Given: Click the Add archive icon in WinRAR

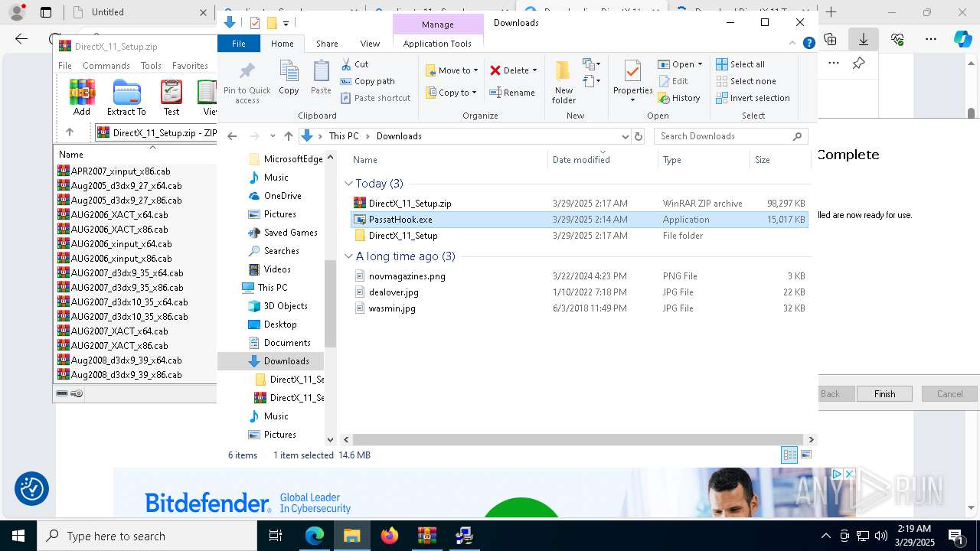Looking at the screenshot, I should (82, 98).
